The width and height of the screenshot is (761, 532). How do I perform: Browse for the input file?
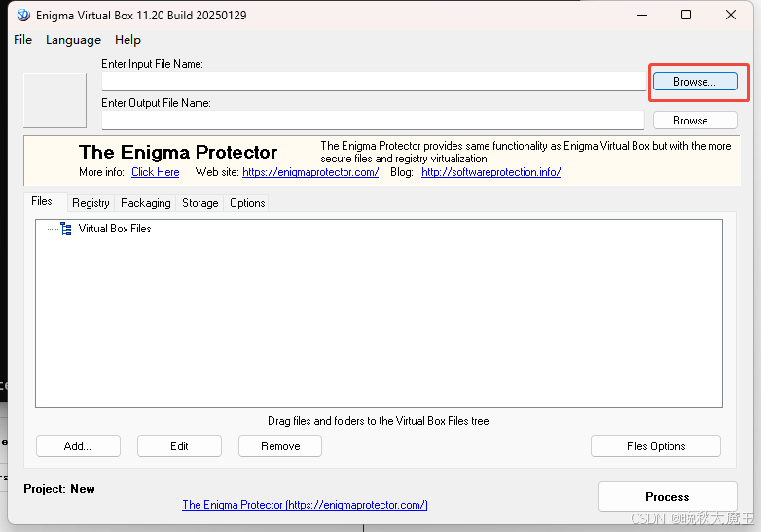[x=695, y=82]
